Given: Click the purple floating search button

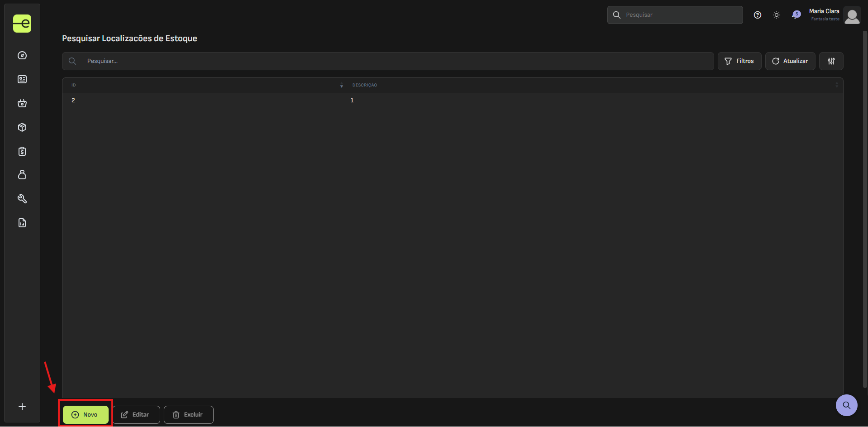Looking at the screenshot, I should [x=847, y=405].
